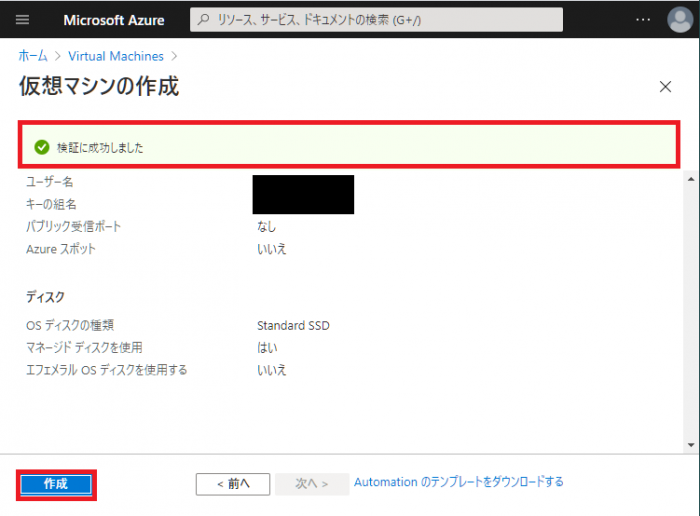
Task: Open the ellipsis more options menu
Action: [643, 20]
